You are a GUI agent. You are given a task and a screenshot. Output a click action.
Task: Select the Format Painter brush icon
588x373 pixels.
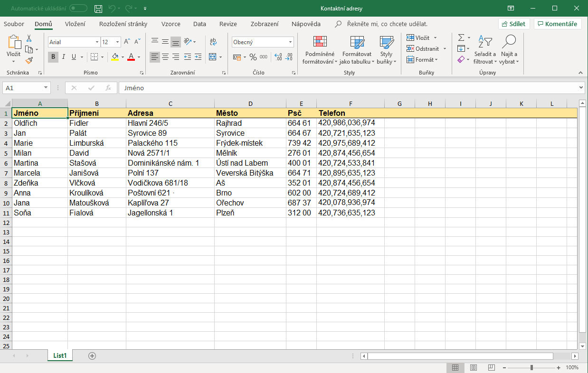pos(29,60)
